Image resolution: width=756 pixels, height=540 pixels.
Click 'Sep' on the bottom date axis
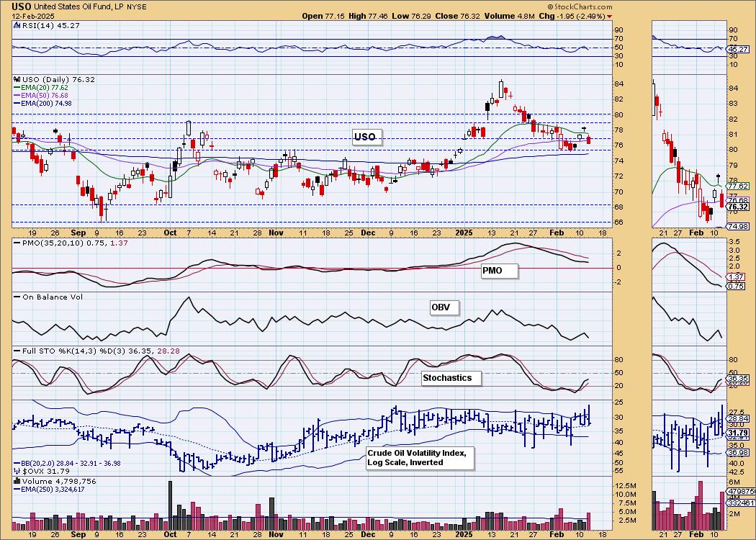pos(77,535)
